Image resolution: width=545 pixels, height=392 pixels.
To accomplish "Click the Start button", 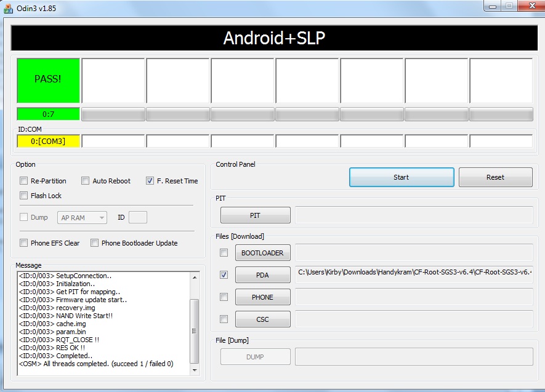I will tap(402, 177).
